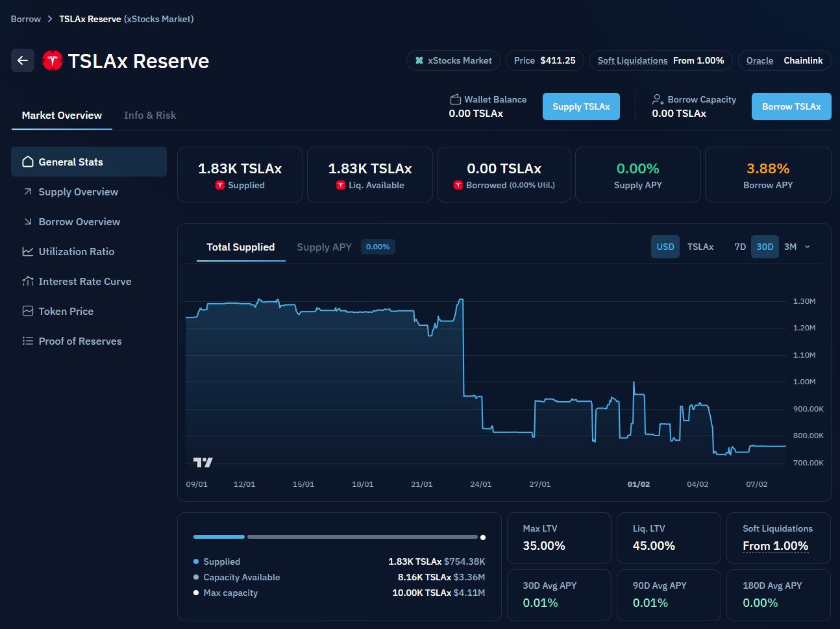Click the Tesla logo beside TSLAx Reserve
This screenshot has height=629, width=840.
pyautogui.click(x=52, y=60)
